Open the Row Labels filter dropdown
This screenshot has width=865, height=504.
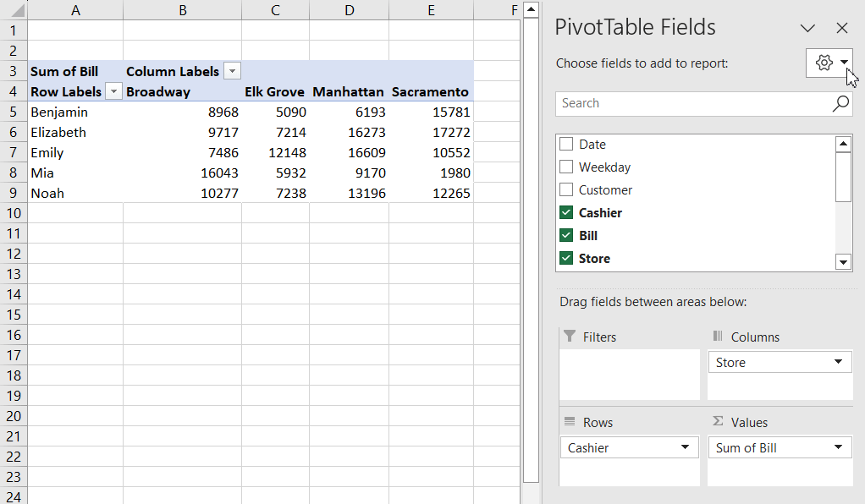(113, 91)
